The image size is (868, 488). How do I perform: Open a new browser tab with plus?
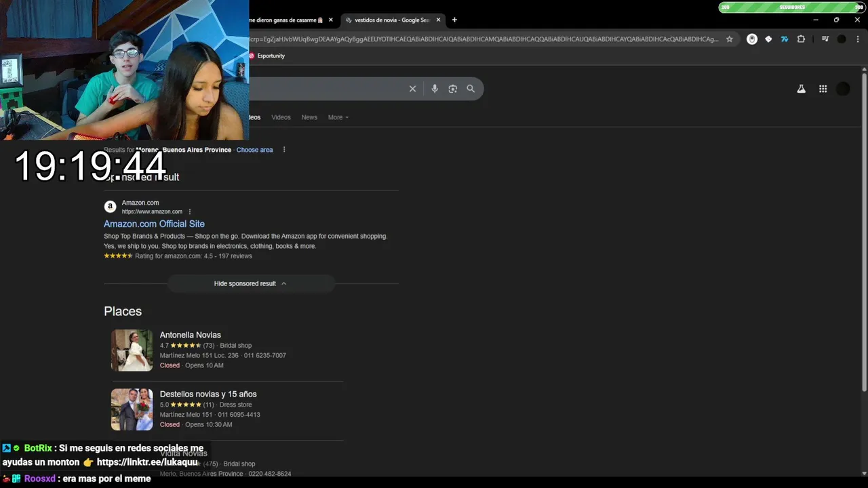(x=454, y=20)
